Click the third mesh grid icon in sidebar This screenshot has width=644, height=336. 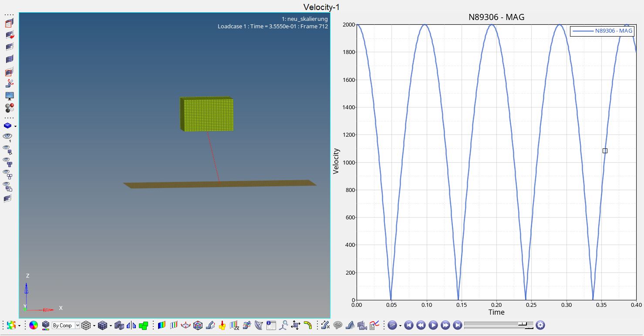(9, 47)
